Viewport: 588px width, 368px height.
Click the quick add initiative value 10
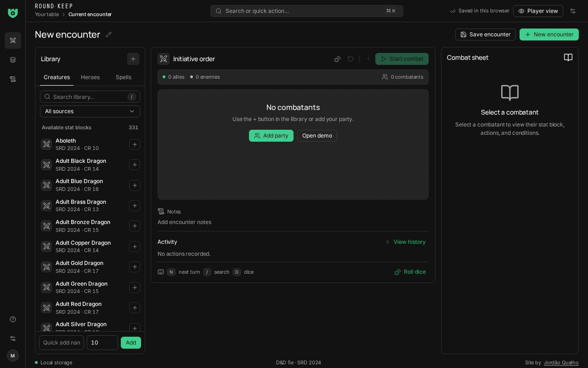tap(102, 343)
